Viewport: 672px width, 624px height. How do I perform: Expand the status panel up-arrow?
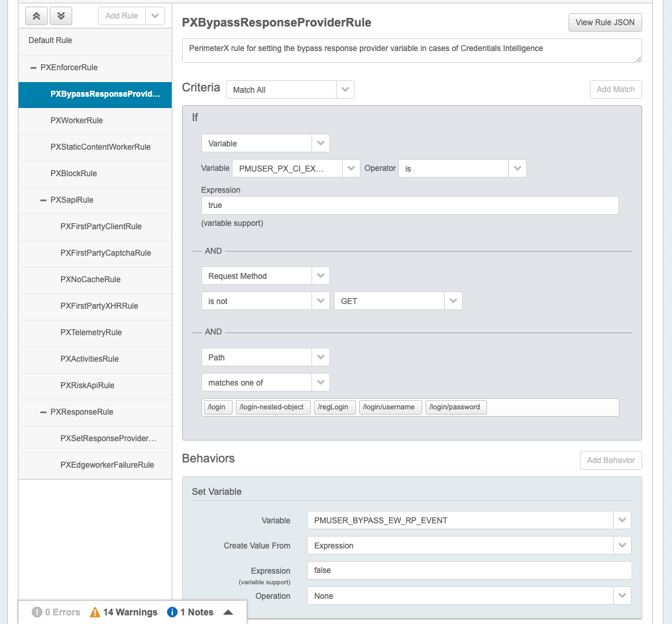click(x=229, y=612)
